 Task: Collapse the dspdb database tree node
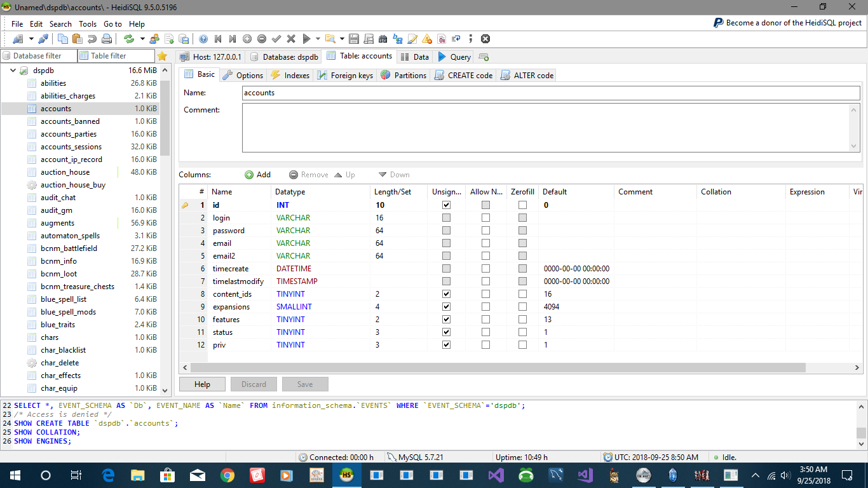[x=13, y=71]
